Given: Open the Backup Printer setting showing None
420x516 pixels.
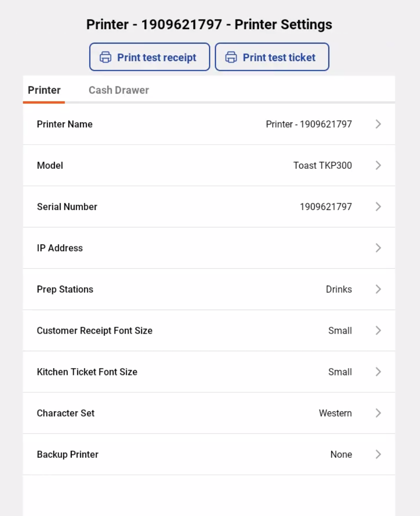Looking at the screenshot, I should tap(209, 454).
